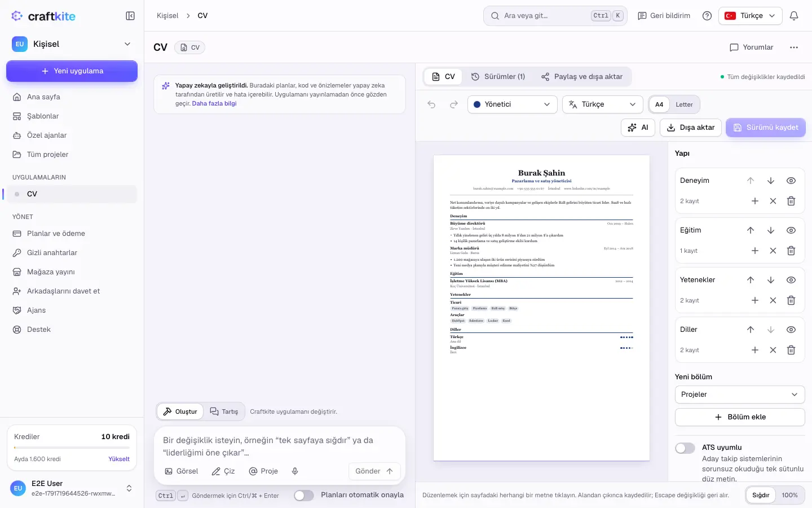Toggle visibility of the Yetenekler section
Viewport: 812px width, 508px height.
(791, 280)
